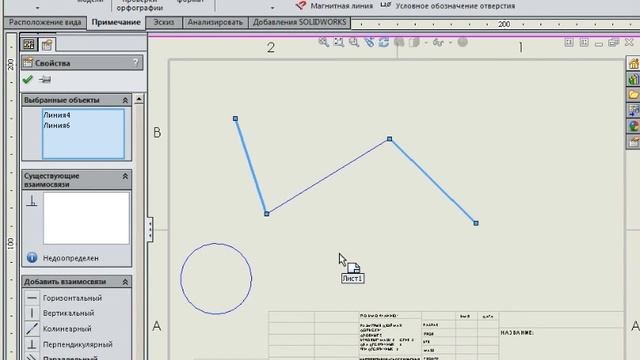
Task: Open the PropertyManager tab icon
Action: coord(47,44)
